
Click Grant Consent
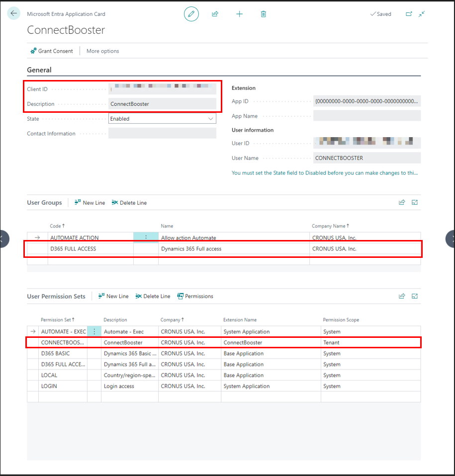[52, 51]
